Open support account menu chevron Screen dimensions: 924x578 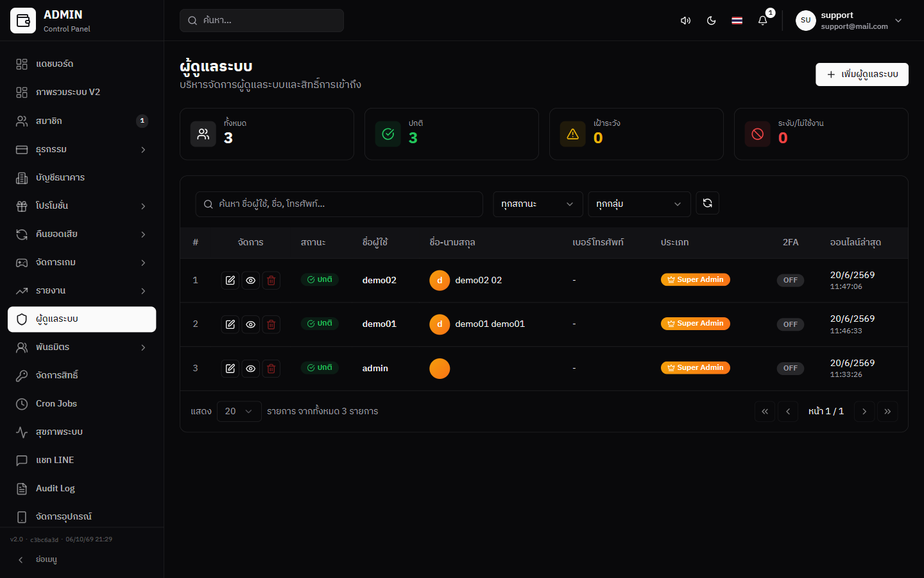(898, 21)
